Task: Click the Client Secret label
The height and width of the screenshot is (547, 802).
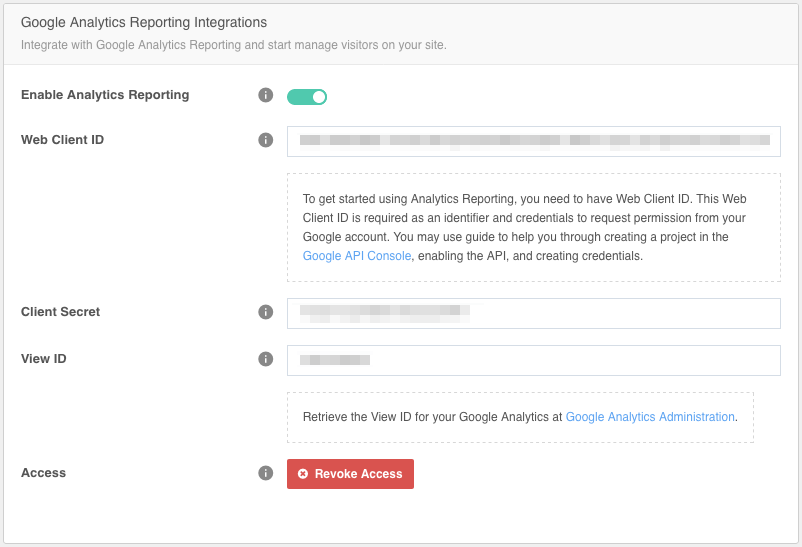Action: (x=60, y=312)
